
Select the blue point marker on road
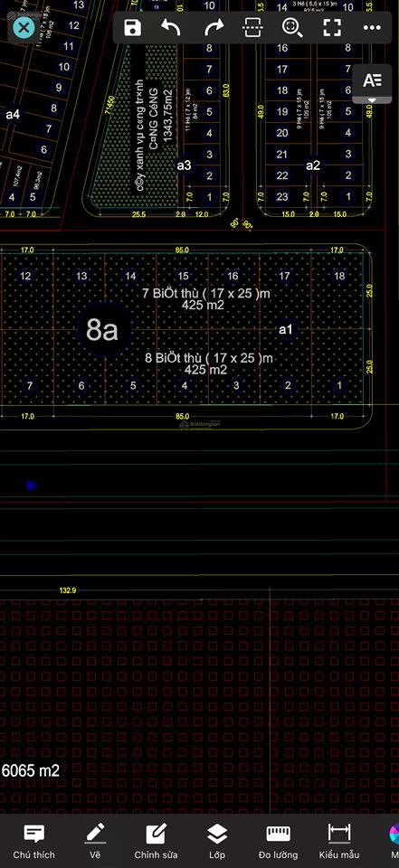[31, 486]
